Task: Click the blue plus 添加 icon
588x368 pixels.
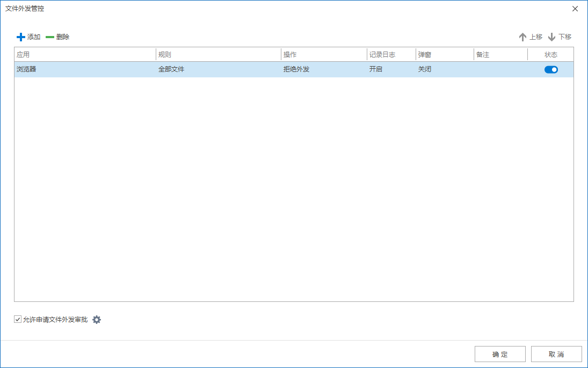Action: (21, 37)
